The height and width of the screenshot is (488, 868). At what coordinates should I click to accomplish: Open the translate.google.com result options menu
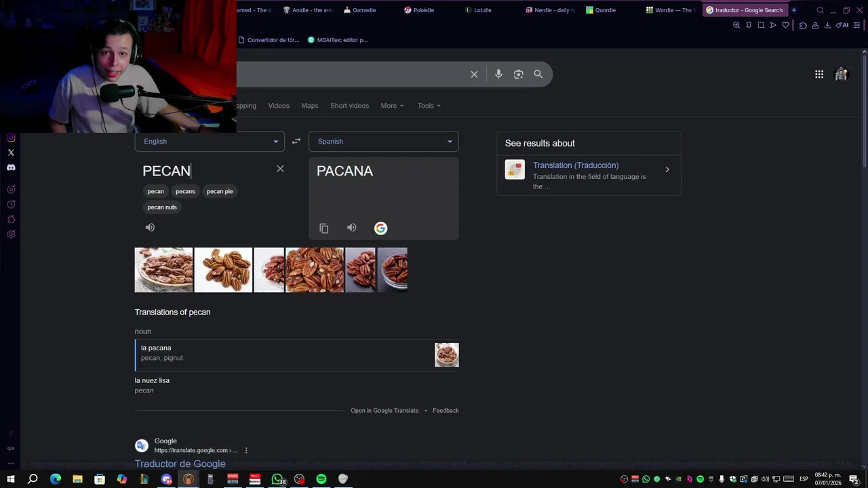coord(246,450)
